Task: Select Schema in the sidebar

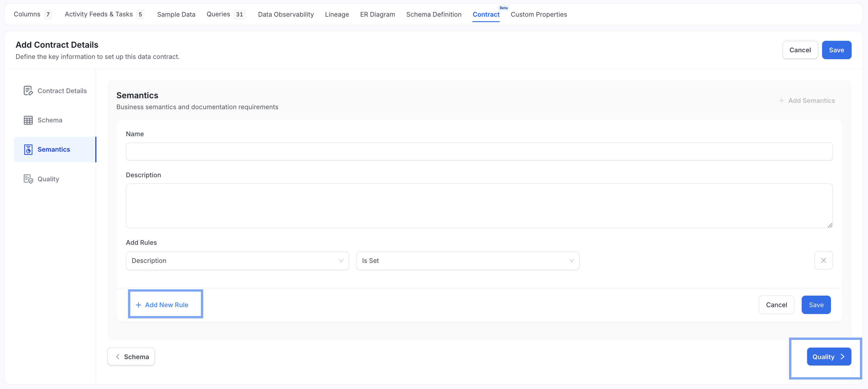Action: pyautogui.click(x=55, y=120)
